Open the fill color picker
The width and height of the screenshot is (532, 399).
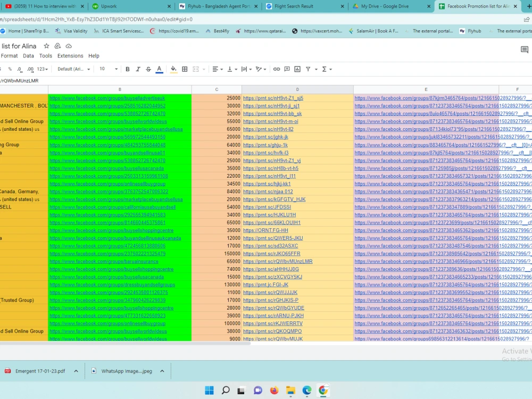173,69
